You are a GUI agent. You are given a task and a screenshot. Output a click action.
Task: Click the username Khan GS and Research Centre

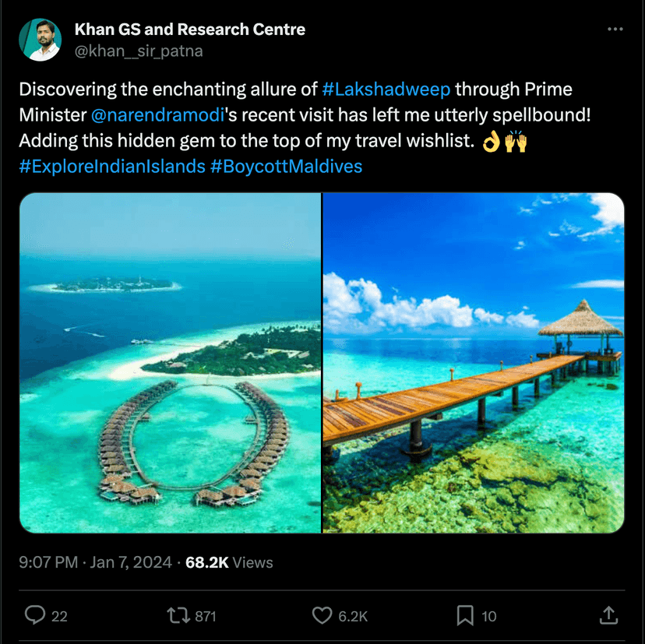pos(189,29)
